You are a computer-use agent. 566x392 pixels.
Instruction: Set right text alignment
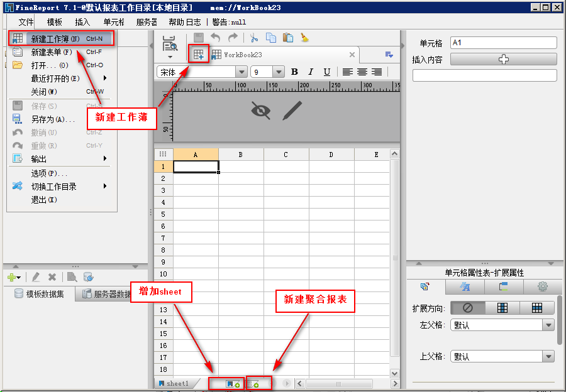[377, 72]
